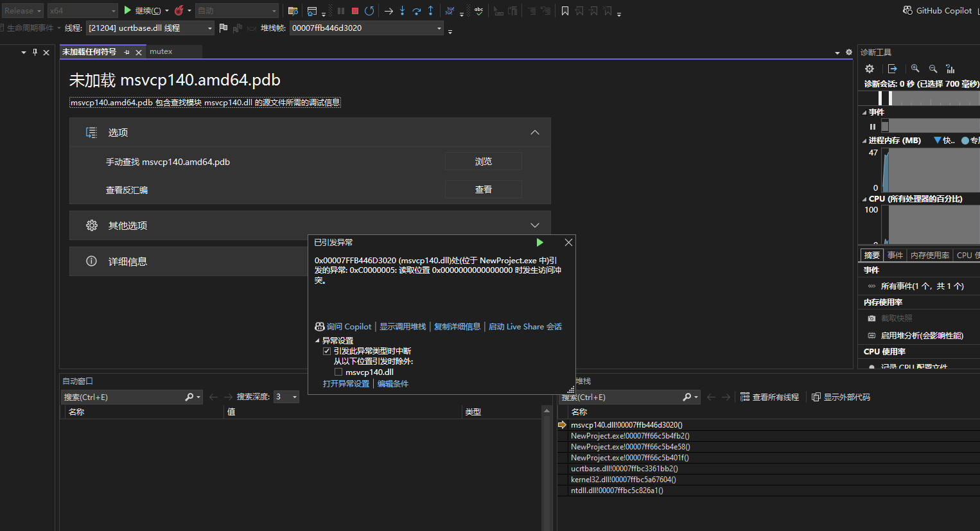Screen dimensions: 980x531
Task: Click the '浏览' button to find the PDB
Action: coord(484,161)
